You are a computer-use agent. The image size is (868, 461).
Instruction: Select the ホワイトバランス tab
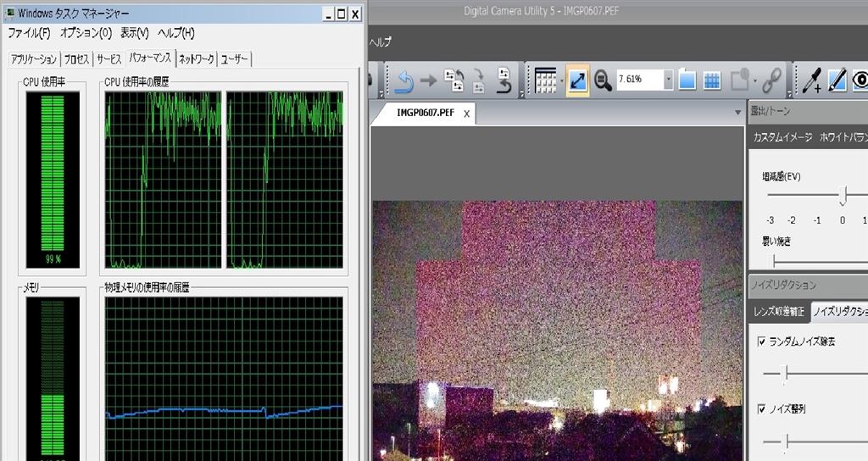843,137
